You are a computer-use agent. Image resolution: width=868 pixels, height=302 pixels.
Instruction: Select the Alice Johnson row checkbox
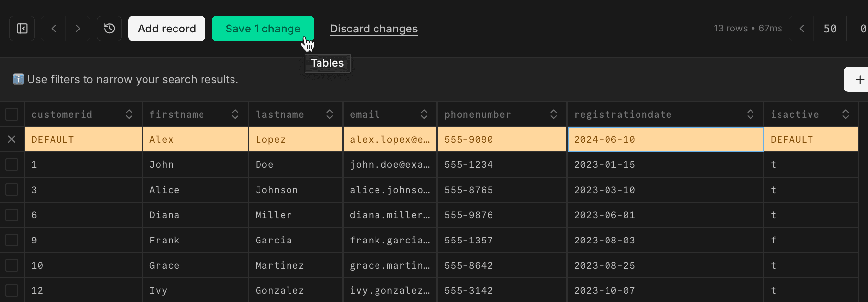point(12,190)
